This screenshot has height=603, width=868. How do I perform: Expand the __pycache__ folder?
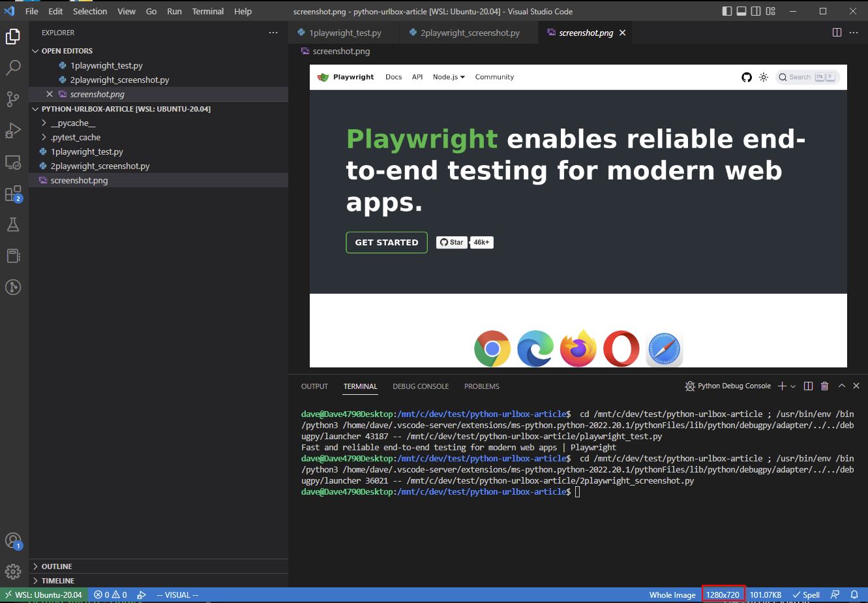(72, 123)
